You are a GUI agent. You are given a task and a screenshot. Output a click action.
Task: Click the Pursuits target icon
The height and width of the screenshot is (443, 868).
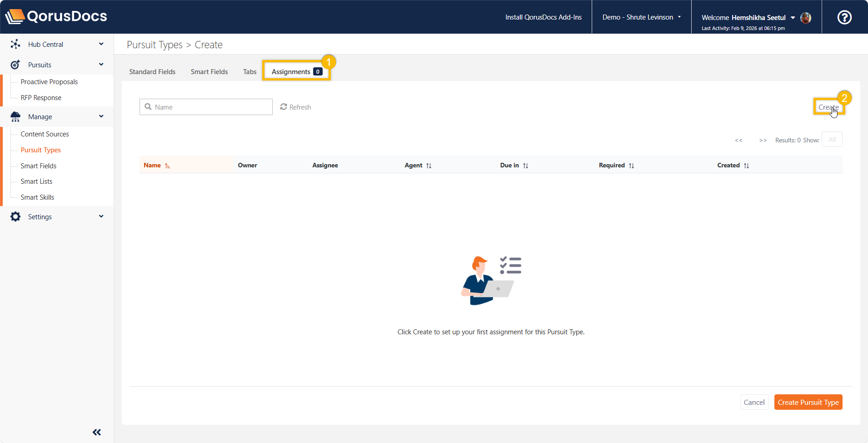coord(15,65)
